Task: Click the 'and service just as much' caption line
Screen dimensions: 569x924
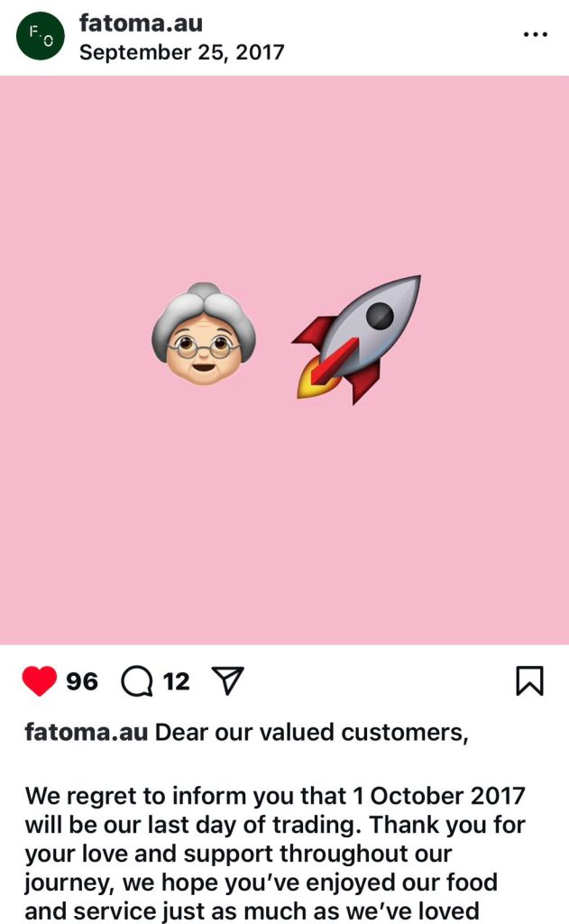Action: pyautogui.click(x=252, y=911)
